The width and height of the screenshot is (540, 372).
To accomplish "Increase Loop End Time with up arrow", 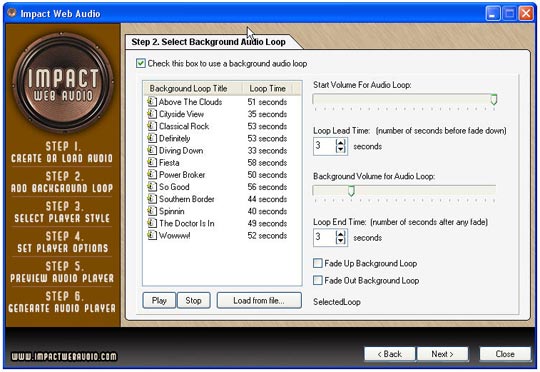I will (341, 234).
